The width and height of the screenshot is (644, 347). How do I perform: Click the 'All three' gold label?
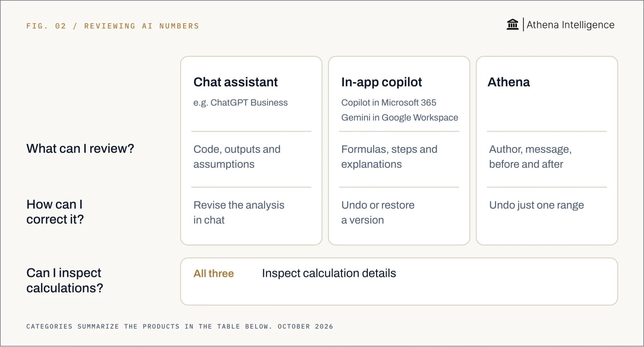pos(214,274)
